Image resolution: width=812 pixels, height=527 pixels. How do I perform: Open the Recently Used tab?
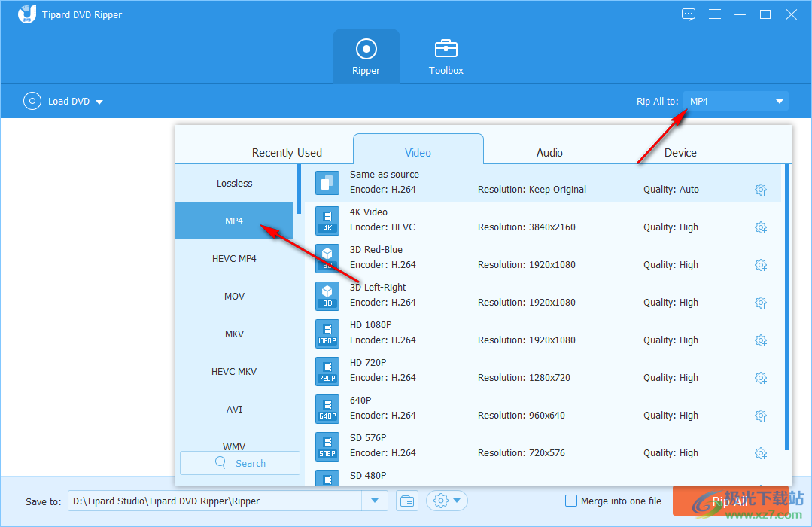click(x=287, y=152)
